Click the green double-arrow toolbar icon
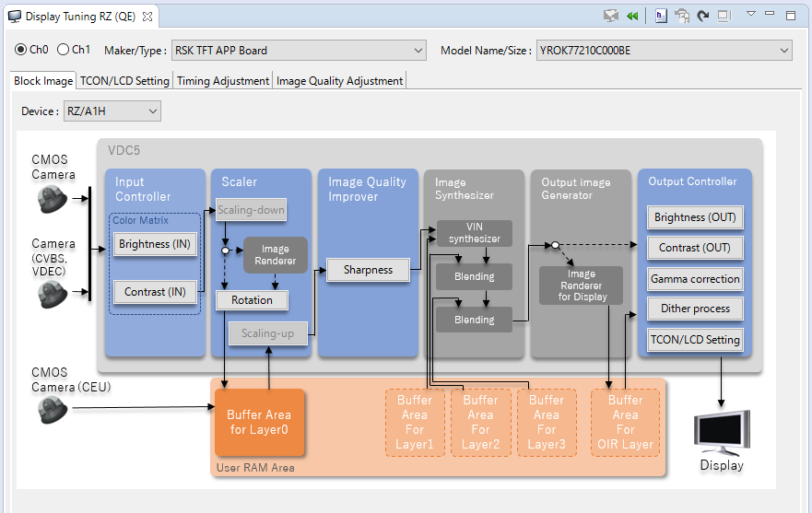Image resolution: width=812 pixels, height=513 pixels. (x=633, y=16)
